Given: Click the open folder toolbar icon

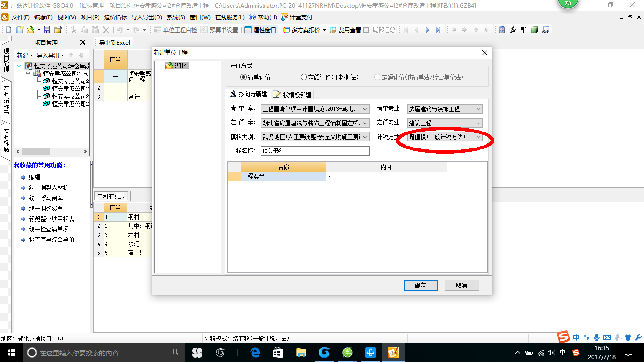Looking at the screenshot, I should [31, 30].
